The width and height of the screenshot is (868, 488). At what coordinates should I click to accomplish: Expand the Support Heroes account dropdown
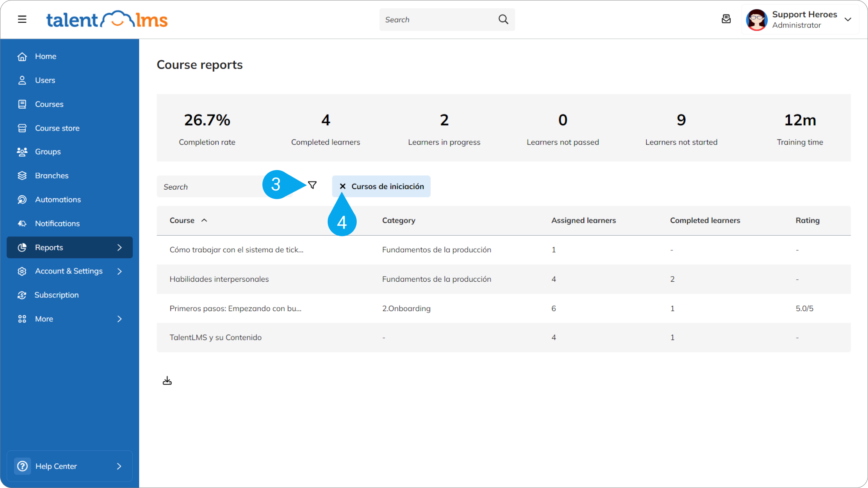[x=848, y=20]
